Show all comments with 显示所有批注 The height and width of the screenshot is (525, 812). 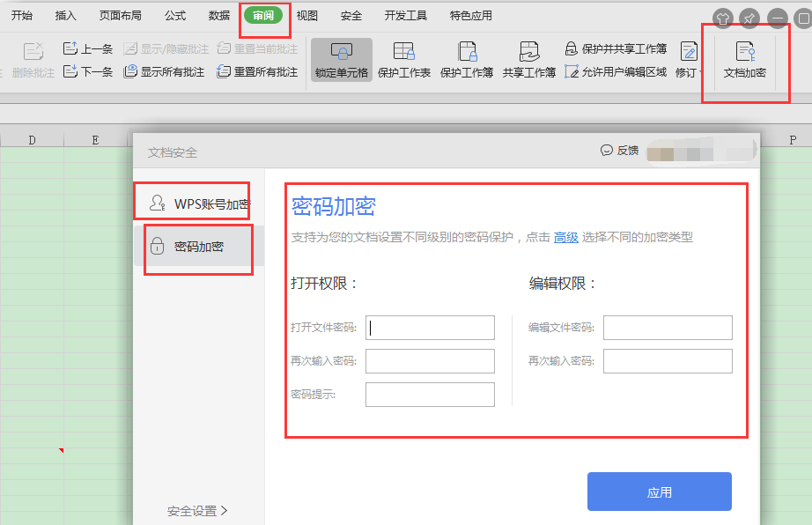point(165,72)
